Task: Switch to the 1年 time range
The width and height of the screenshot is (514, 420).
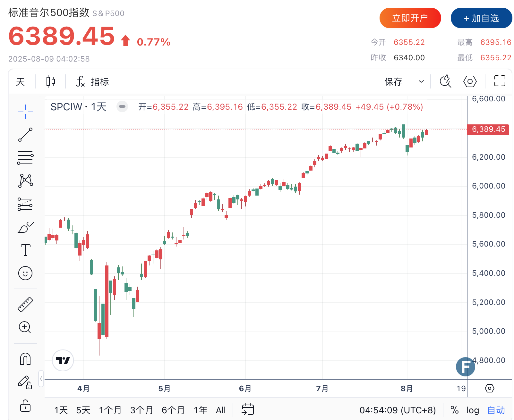Action: [x=201, y=410]
